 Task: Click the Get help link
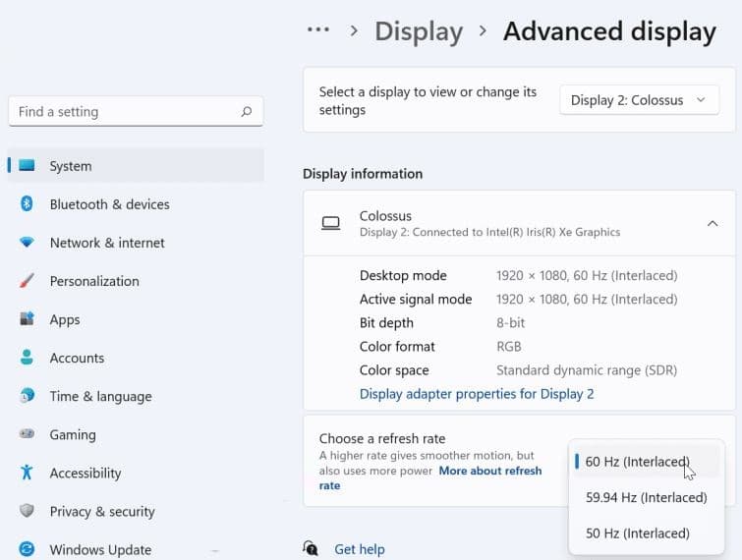359,549
